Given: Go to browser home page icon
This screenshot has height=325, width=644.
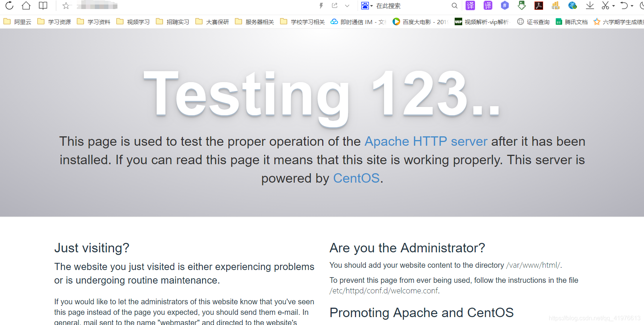Looking at the screenshot, I should pyautogui.click(x=26, y=6).
